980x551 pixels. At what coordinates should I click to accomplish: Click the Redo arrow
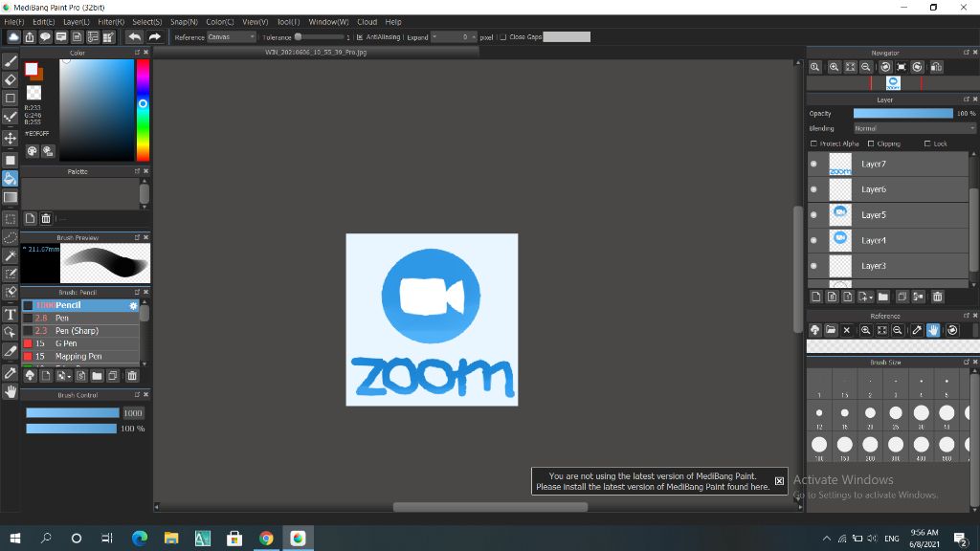[x=154, y=37]
